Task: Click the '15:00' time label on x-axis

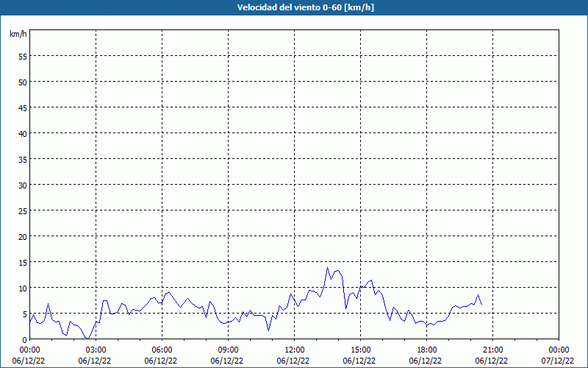Action: click(360, 350)
